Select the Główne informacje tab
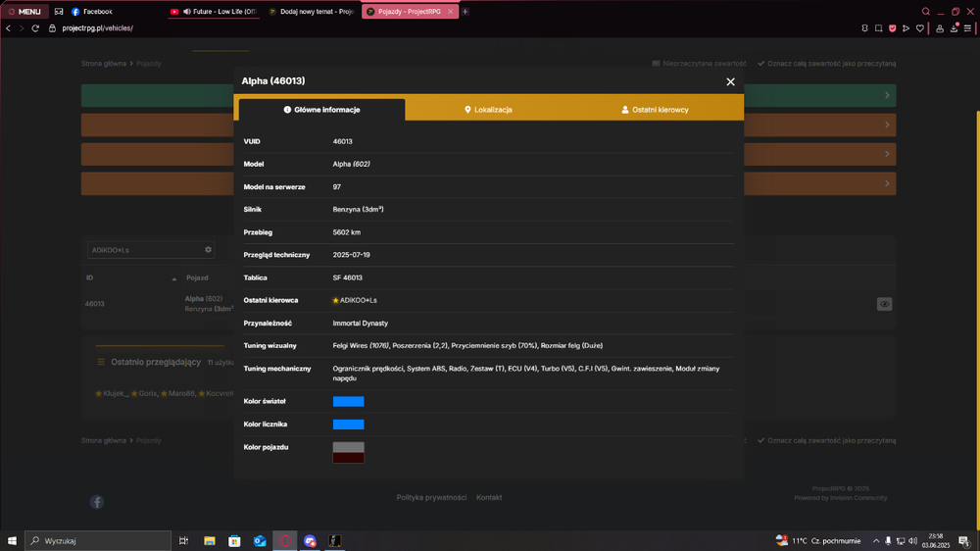Image resolution: width=980 pixels, height=551 pixels. [321, 110]
